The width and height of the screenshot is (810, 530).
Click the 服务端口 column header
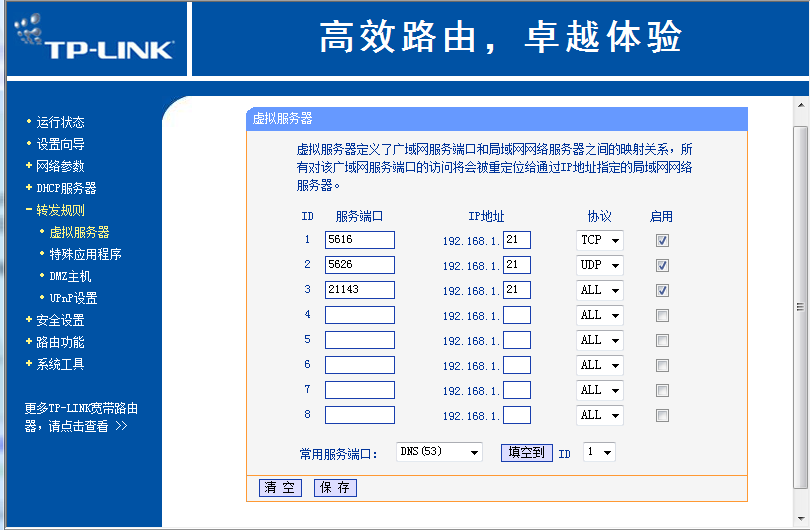(360, 216)
